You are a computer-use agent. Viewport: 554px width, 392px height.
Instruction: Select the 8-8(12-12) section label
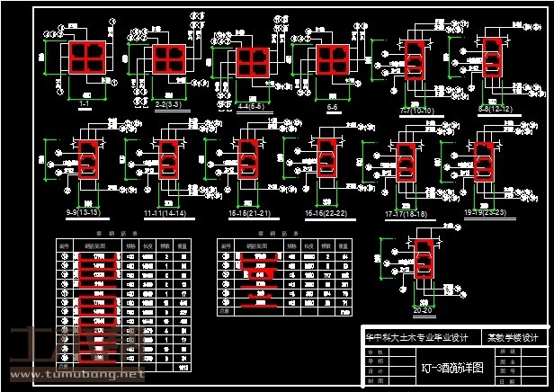[x=495, y=109]
